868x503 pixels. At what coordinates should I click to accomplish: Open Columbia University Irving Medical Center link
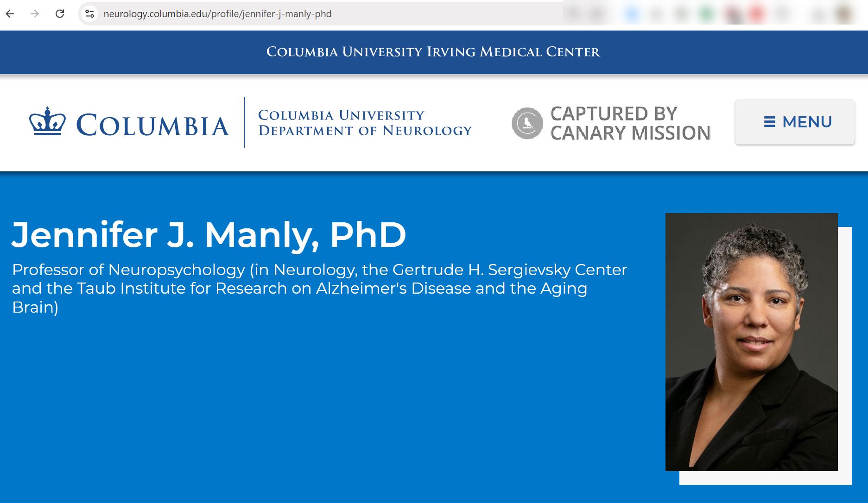(x=433, y=52)
